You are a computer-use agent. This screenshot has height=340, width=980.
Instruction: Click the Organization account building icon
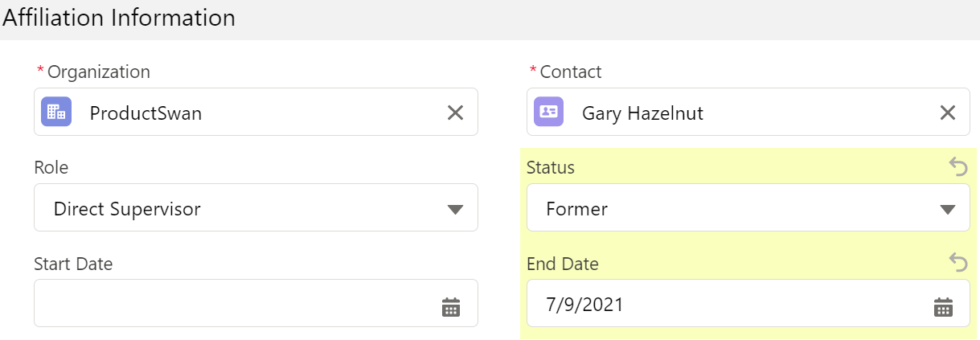pyautogui.click(x=56, y=113)
